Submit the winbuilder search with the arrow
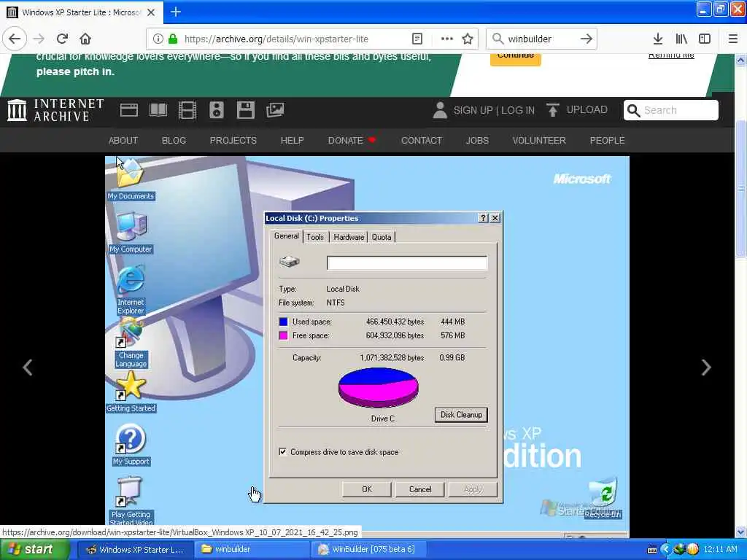 pyautogui.click(x=587, y=39)
